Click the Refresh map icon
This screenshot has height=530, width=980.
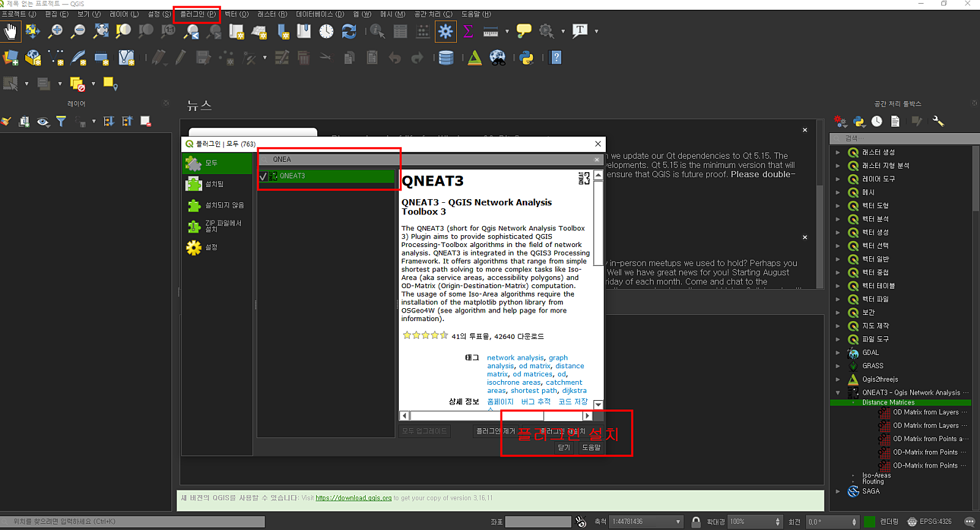pyautogui.click(x=349, y=31)
